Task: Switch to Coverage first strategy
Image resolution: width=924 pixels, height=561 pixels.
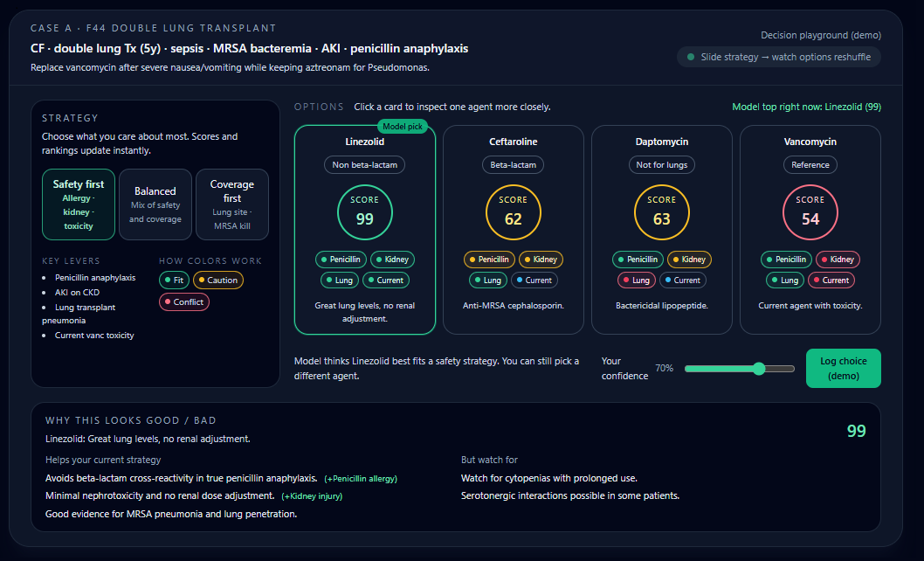Action: coord(232,204)
